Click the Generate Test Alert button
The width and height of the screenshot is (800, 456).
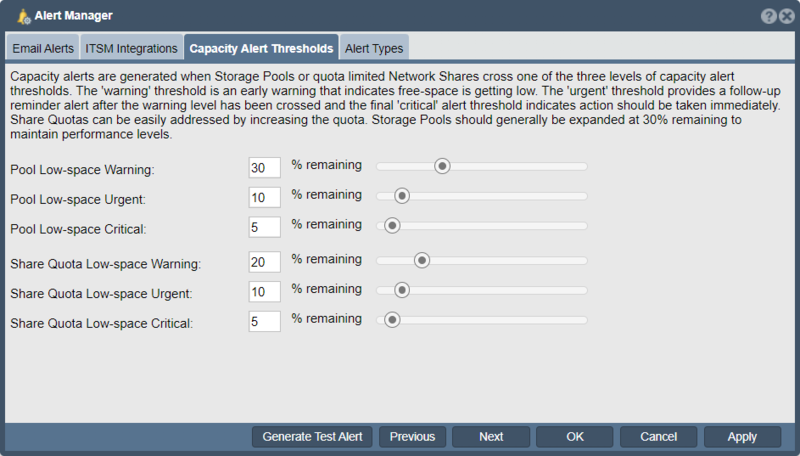[x=312, y=437]
